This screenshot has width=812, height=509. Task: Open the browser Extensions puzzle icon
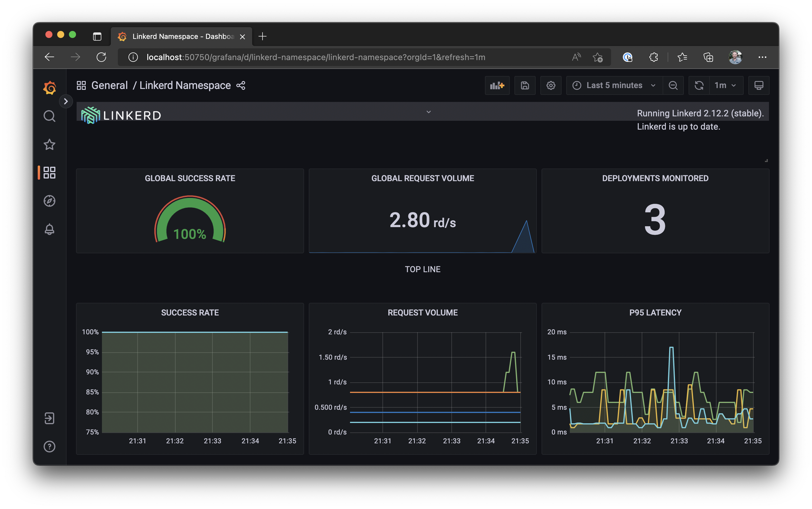(x=653, y=57)
